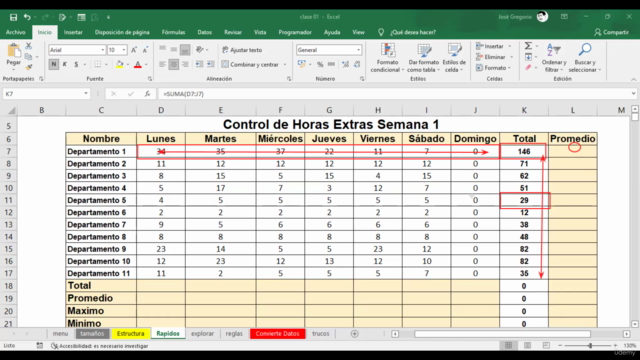Open Estilos de celda gallery
Image resolution: width=640 pixels, height=360 pixels.
tap(454, 58)
